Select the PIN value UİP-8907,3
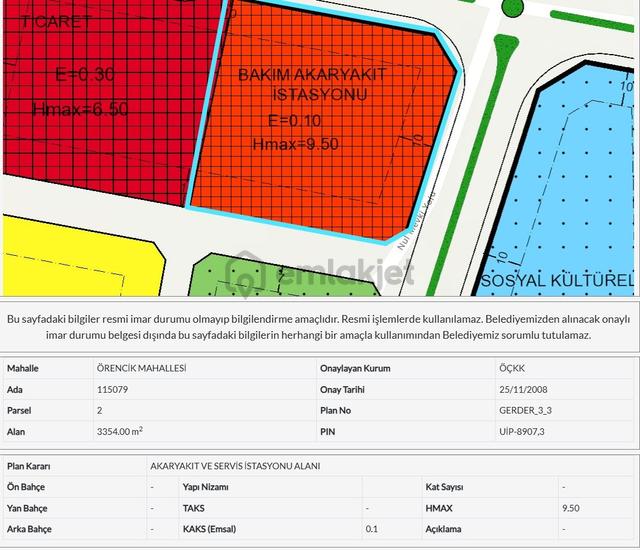640x550 pixels. 522,432
